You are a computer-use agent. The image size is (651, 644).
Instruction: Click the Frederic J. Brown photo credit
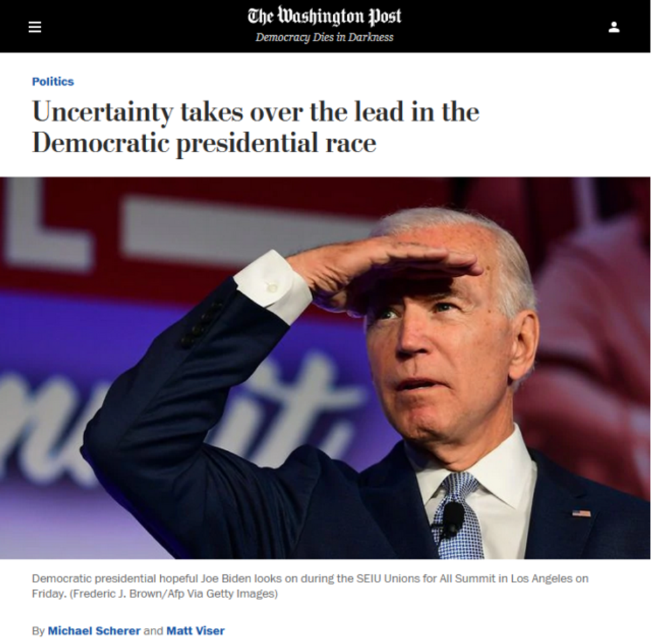(173, 593)
